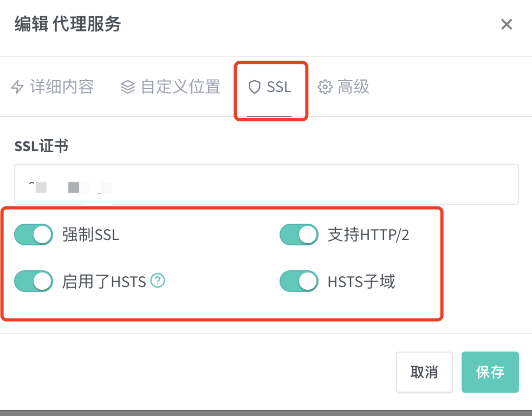Image resolution: width=532 pixels, height=416 pixels.
Task: Click the 强制SSL label text
Action: (x=90, y=235)
